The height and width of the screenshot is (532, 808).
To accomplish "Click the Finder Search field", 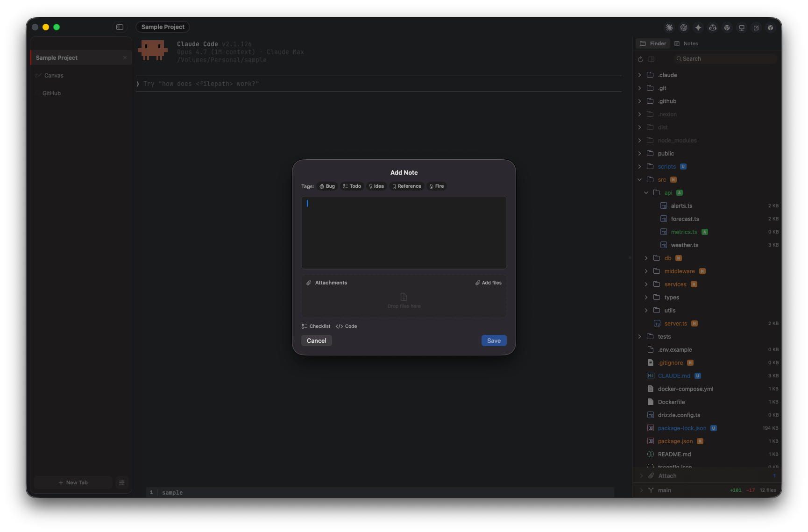I will [x=725, y=59].
